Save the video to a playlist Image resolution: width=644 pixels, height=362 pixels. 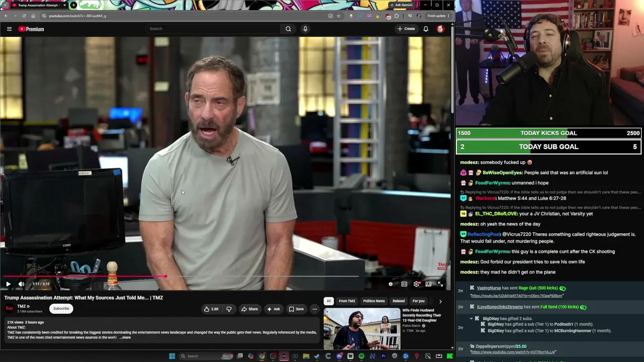(296, 309)
